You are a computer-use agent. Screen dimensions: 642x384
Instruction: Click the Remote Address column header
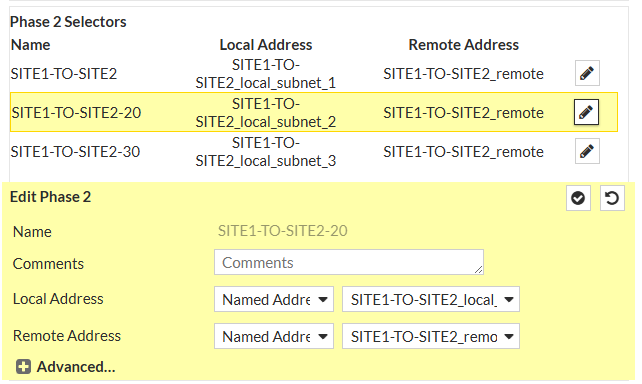point(463,45)
